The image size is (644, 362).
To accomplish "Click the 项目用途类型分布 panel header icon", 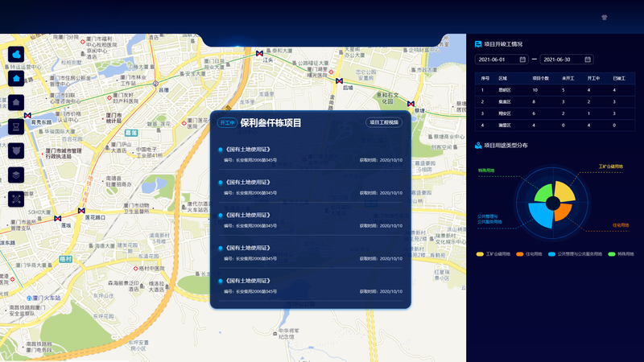I will [x=478, y=146].
